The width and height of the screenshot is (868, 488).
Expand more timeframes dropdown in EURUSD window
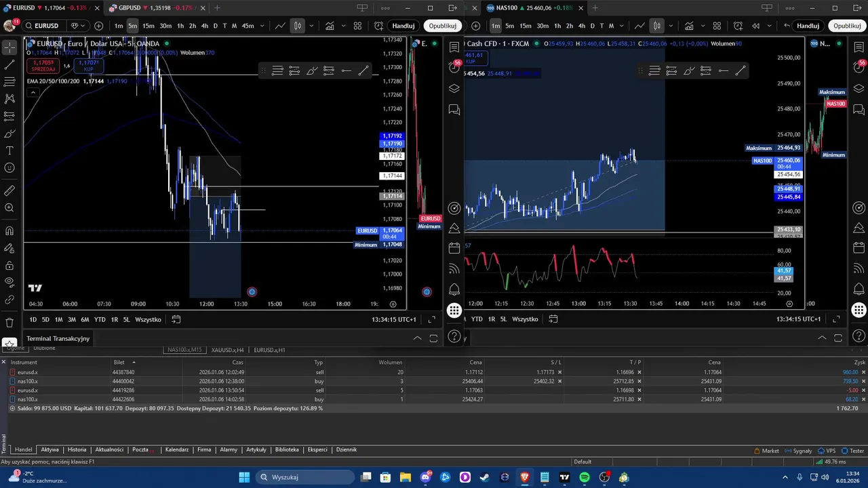pos(262,26)
